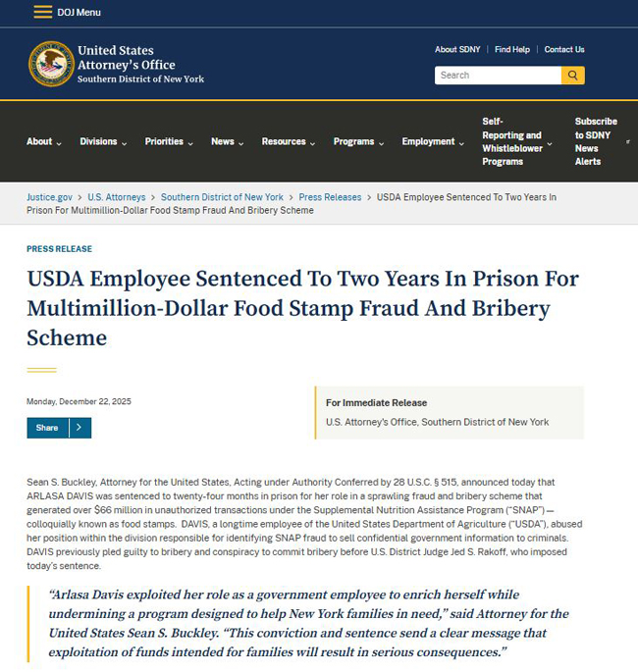This screenshot has height=672, width=638.
Task: Navigate to Justice.gov breadcrumb
Action: [49, 197]
